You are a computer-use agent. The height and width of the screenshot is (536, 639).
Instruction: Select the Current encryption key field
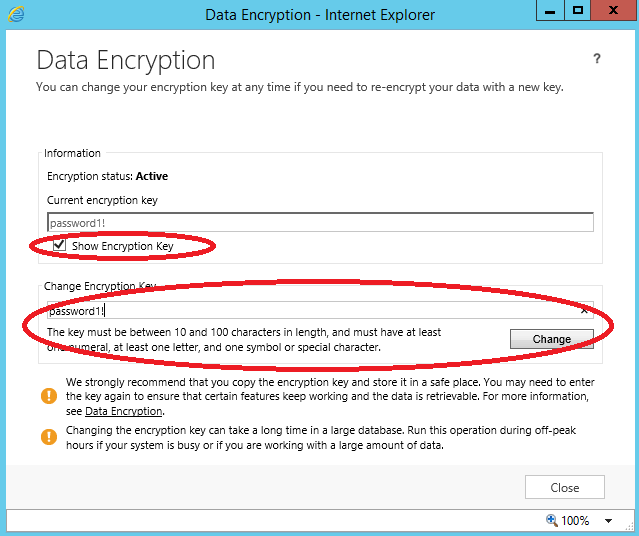(x=320, y=223)
